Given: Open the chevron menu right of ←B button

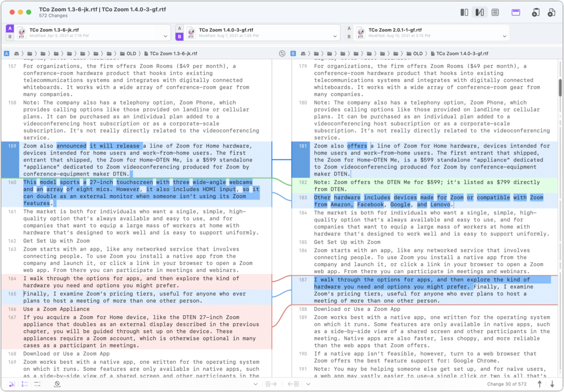Looking at the screenshot, I should click(x=308, y=384).
